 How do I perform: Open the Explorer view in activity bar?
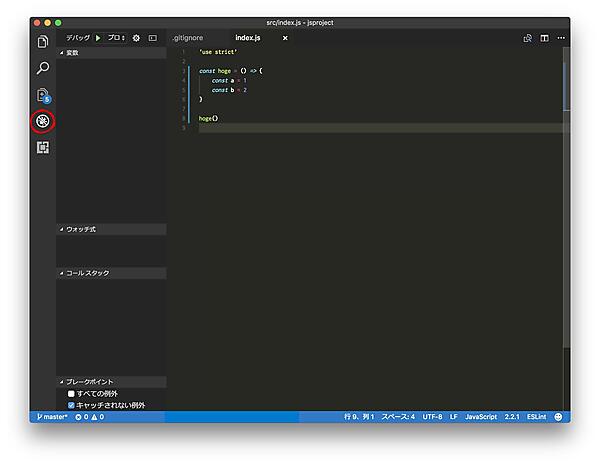pos(42,42)
